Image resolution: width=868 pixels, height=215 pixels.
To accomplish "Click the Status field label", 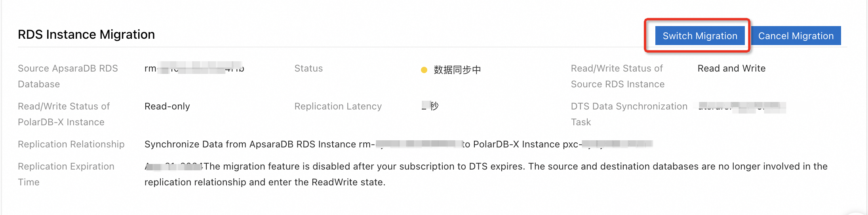I will 308,68.
